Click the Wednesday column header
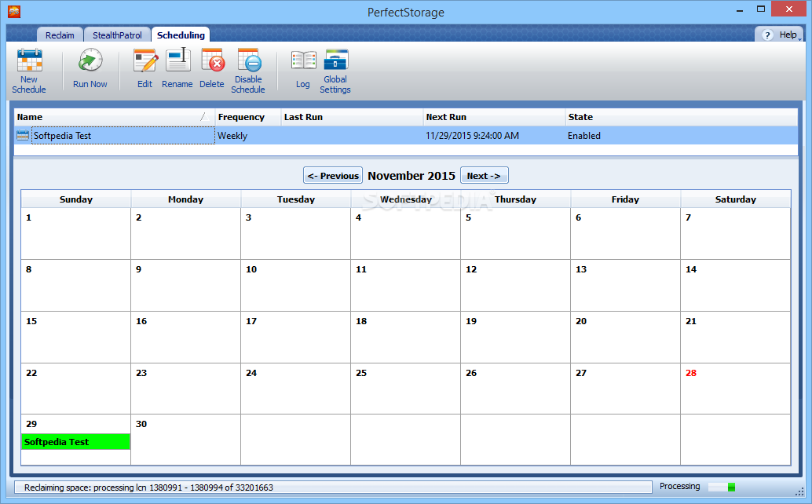The height and width of the screenshot is (504, 812). click(405, 199)
